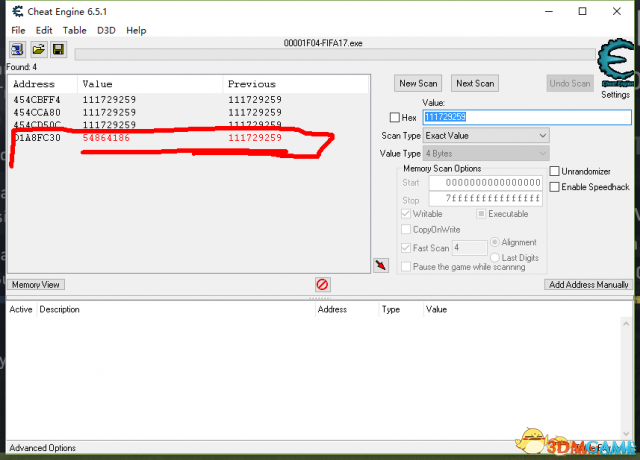Click the red value 54864186
The height and width of the screenshot is (460, 640).
tap(106, 138)
